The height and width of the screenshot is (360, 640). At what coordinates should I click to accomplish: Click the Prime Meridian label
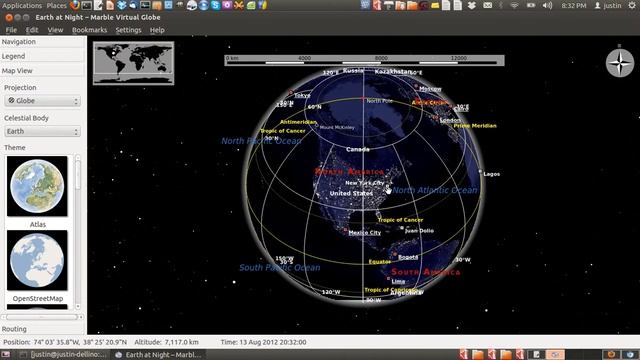(475, 126)
